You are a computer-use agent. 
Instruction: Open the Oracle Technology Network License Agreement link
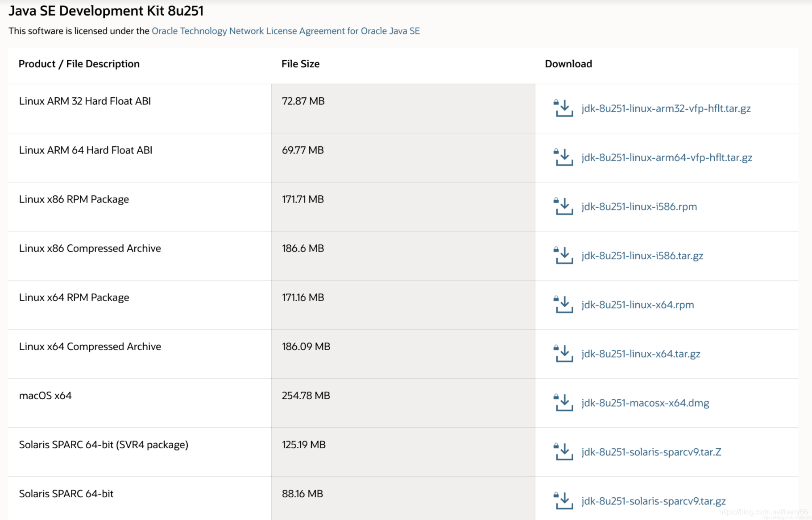click(x=286, y=31)
